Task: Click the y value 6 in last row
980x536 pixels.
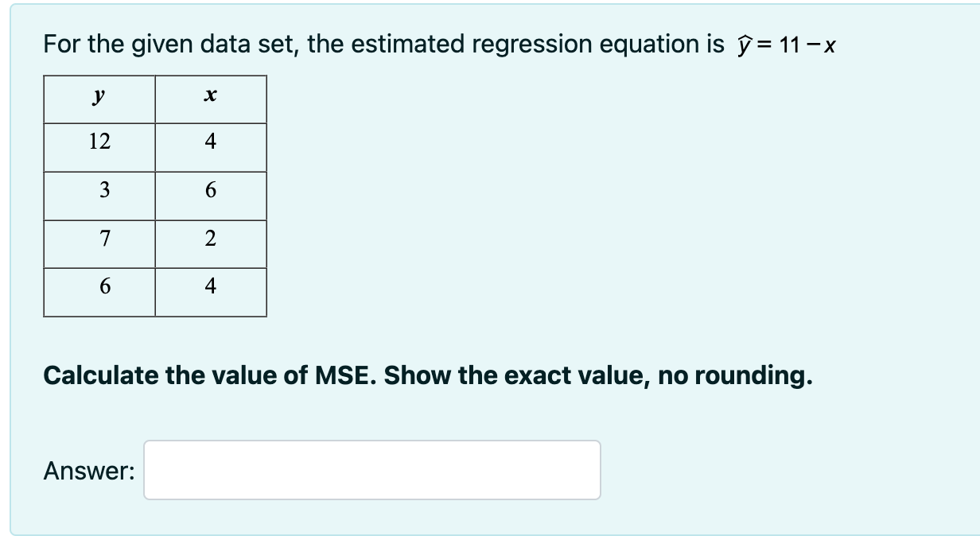Action: click(99, 292)
